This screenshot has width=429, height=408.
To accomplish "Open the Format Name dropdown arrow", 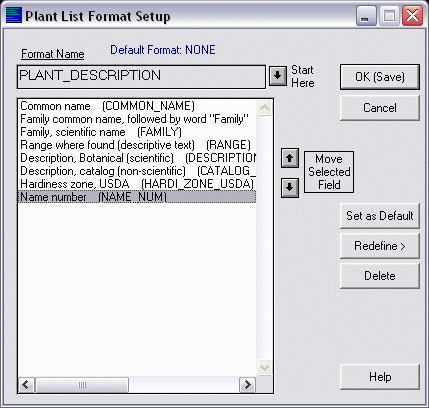I will coord(278,76).
